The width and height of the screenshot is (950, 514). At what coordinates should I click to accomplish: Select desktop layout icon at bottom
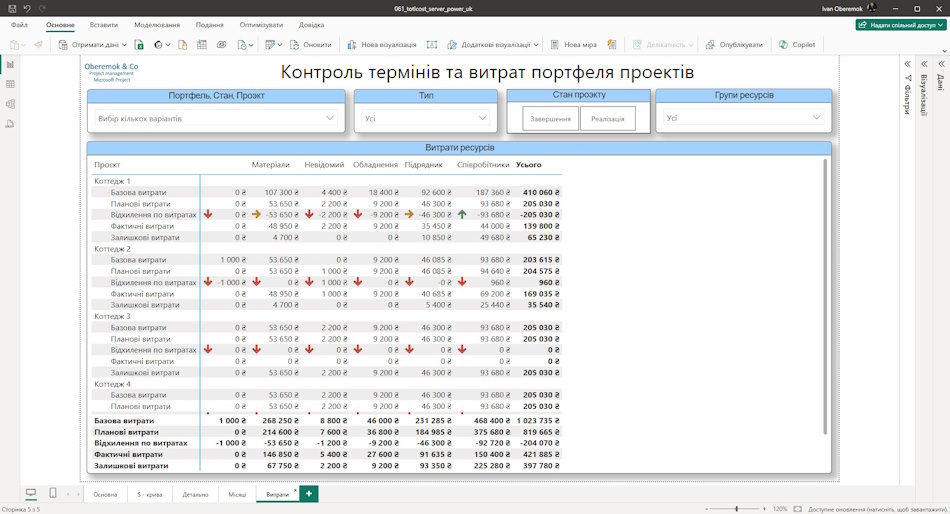pyautogui.click(x=31, y=493)
